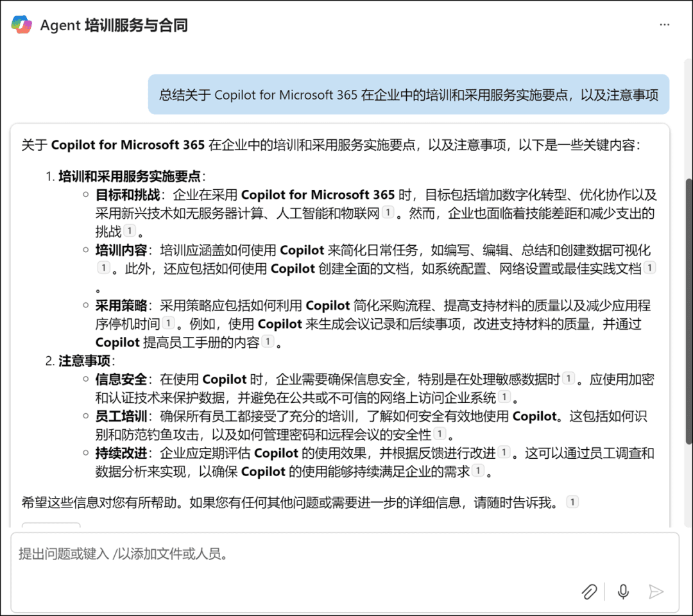Image resolution: width=693 pixels, height=616 pixels.
Task: Click the bold label 持续改进
Action: click(x=121, y=454)
